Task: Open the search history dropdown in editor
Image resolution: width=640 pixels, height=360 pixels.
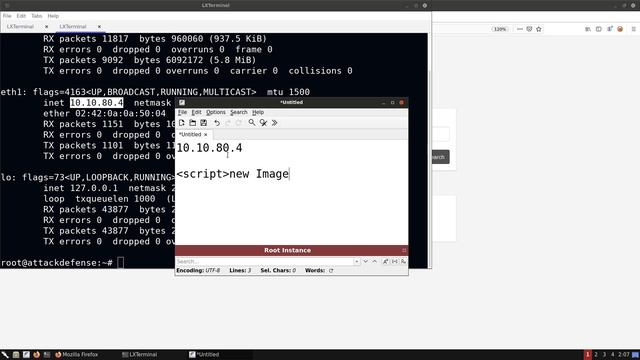Action: [x=357, y=261]
